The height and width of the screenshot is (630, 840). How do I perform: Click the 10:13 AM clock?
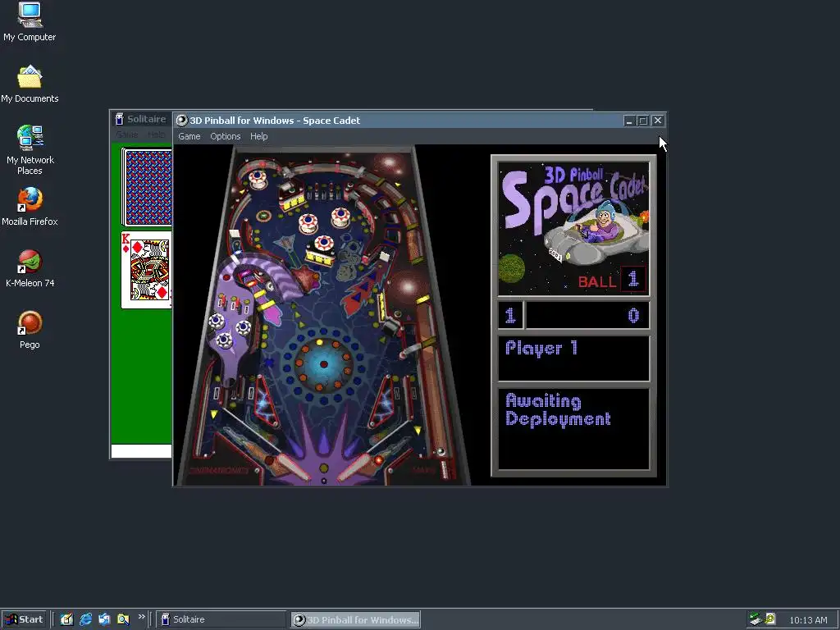coord(808,620)
